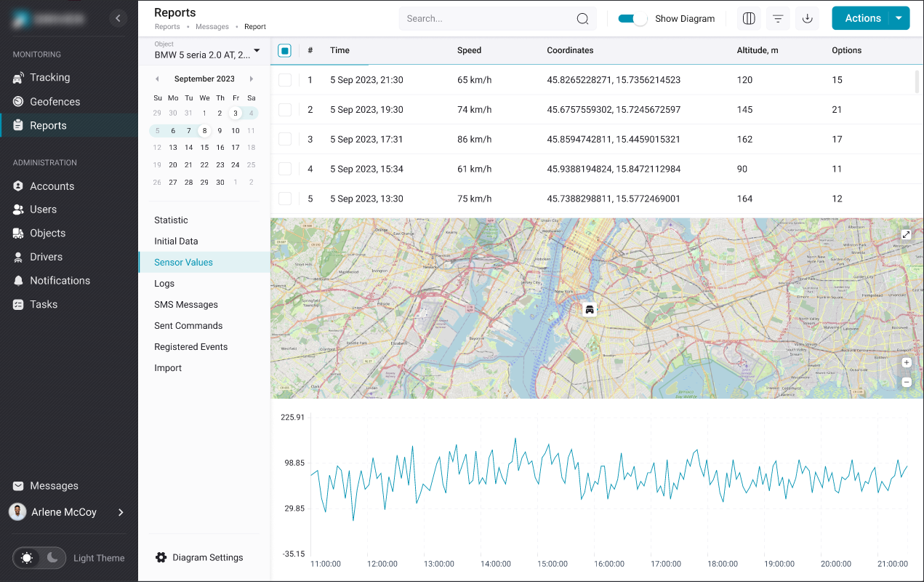Open the Object dropdown for BMW 5 seria
924x582 pixels.
(x=256, y=51)
